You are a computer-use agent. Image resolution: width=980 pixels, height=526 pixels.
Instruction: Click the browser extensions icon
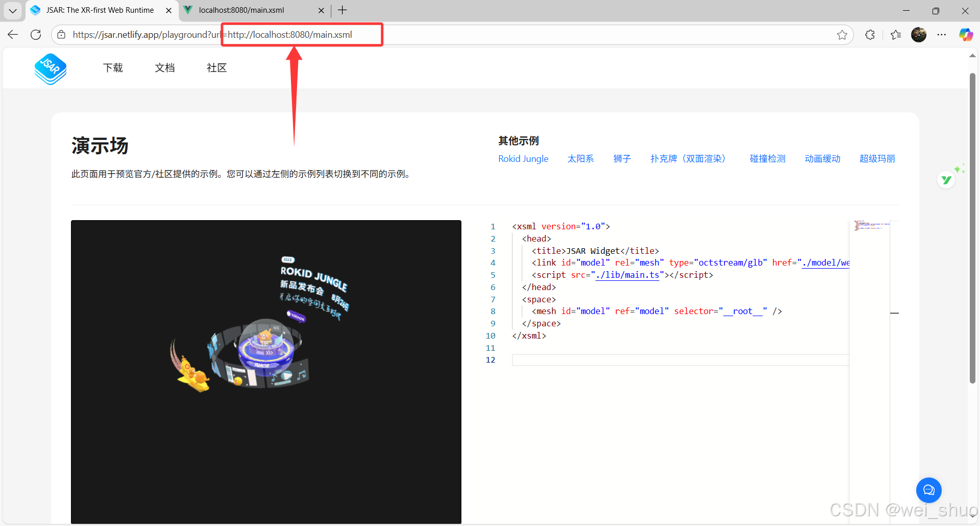pos(869,34)
